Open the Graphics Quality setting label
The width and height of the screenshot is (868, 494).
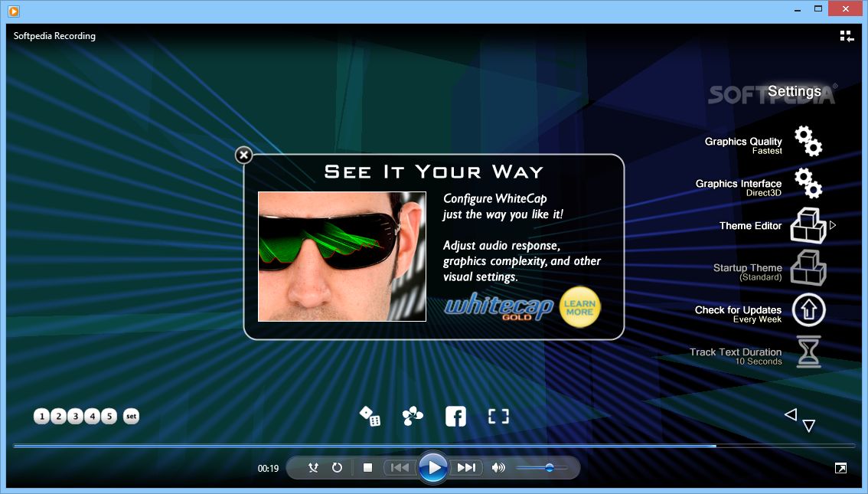(x=743, y=141)
